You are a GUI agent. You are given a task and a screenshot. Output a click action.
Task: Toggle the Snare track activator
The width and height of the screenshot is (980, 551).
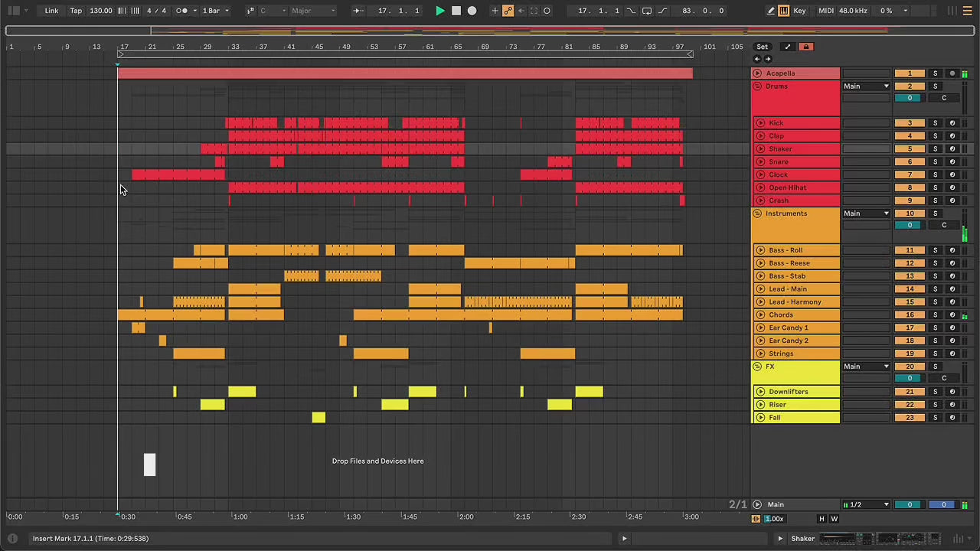pyautogui.click(x=910, y=162)
